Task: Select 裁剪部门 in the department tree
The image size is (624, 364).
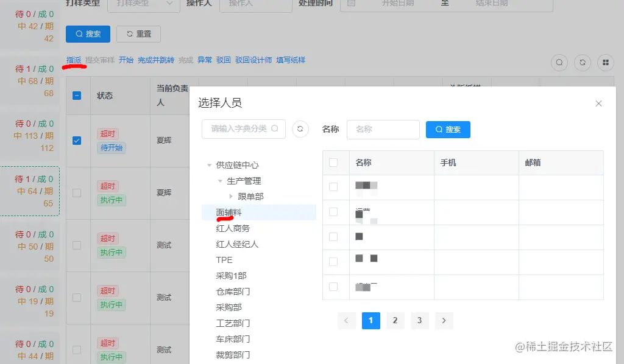Action: (x=233, y=355)
